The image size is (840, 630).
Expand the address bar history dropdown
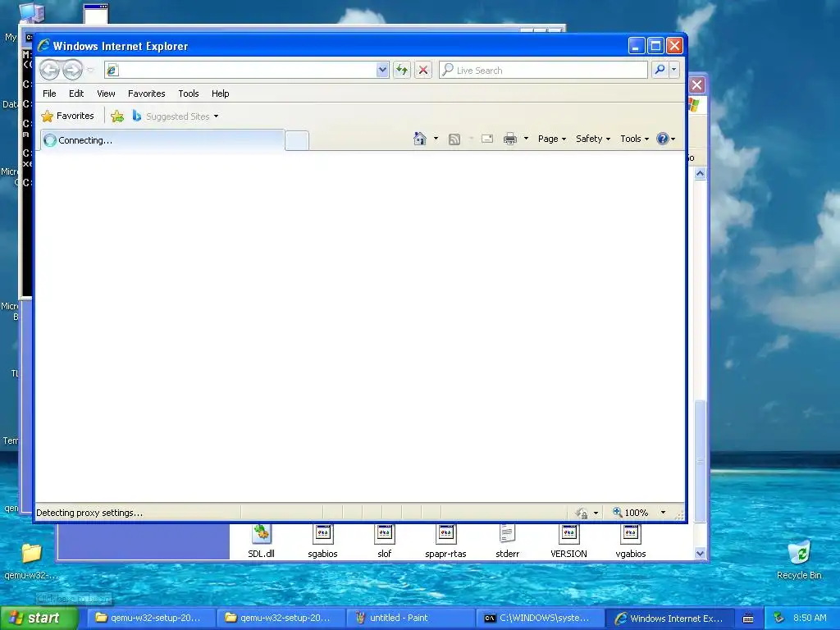[382, 70]
